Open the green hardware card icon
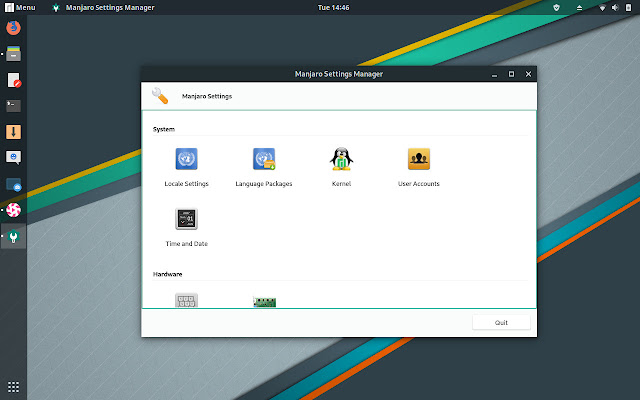 coord(264,302)
